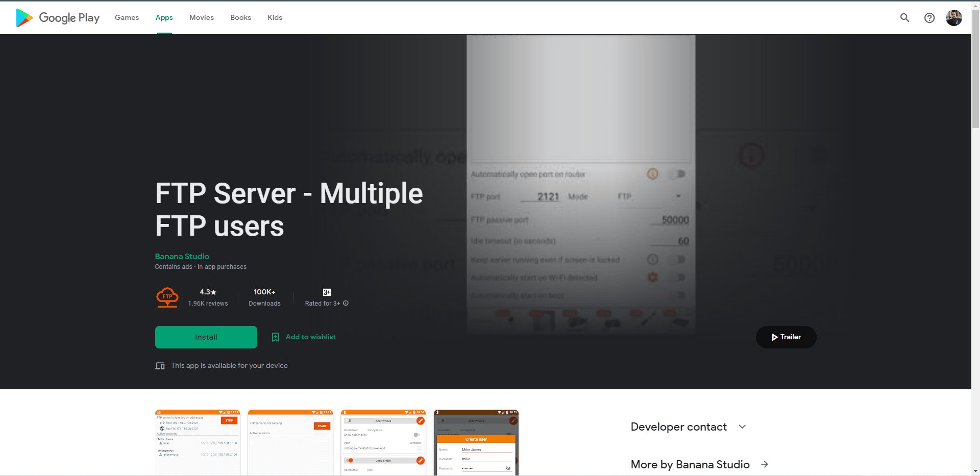Image resolution: width=980 pixels, height=476 pixels.
Task: Open More by Banana Studio arrow
Action: click(765, 464)
